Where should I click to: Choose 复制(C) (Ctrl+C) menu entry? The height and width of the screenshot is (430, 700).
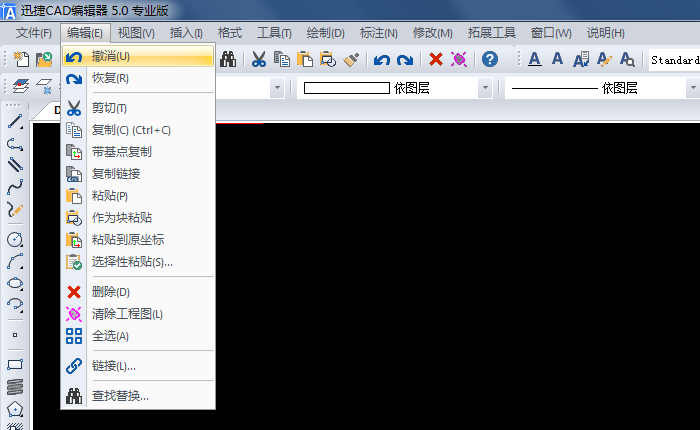[x=138, y=130]
